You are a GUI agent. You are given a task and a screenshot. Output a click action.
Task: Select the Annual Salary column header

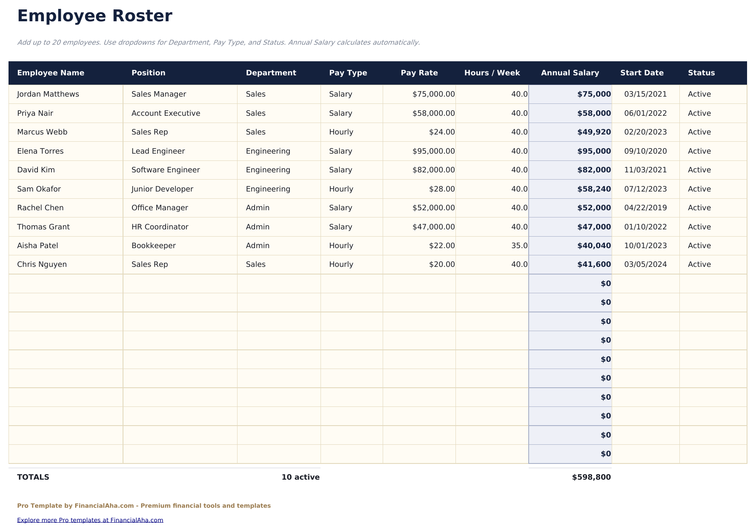point(570,73)
